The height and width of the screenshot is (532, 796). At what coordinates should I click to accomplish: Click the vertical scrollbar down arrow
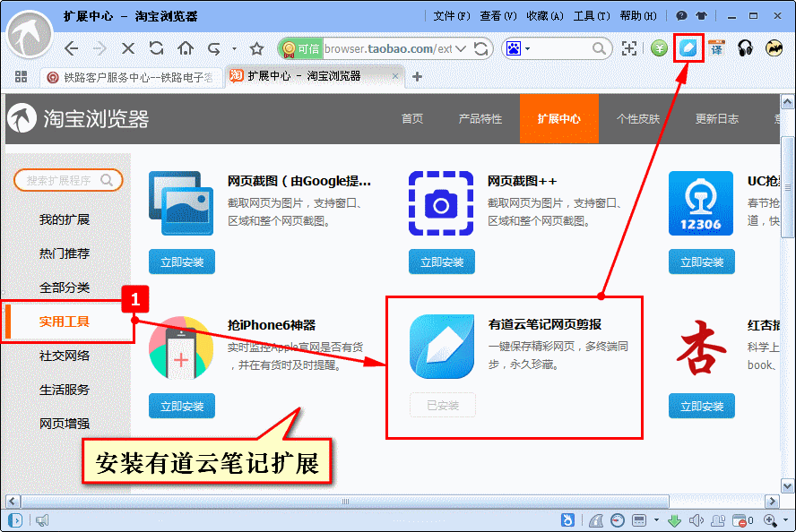[787, 485]
